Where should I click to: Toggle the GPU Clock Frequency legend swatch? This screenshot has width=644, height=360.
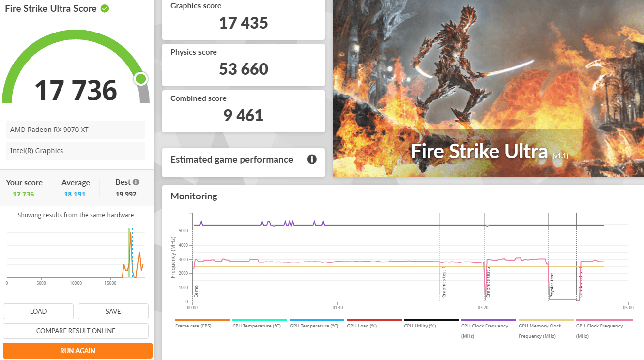click(x=604, y=320)
